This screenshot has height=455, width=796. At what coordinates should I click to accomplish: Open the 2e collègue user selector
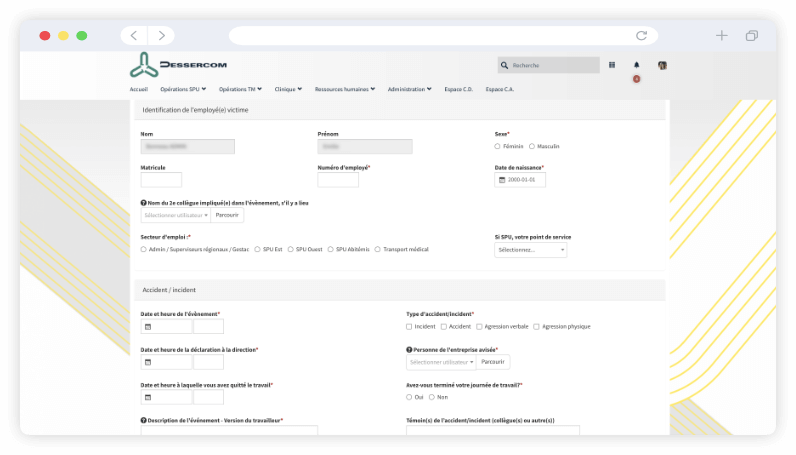[x=175, y=215]
